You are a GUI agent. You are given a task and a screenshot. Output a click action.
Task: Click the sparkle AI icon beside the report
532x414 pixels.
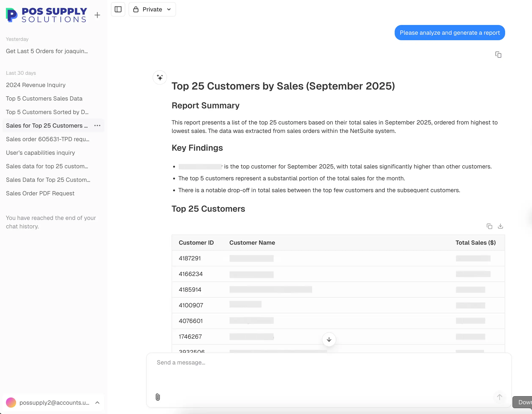160,77
